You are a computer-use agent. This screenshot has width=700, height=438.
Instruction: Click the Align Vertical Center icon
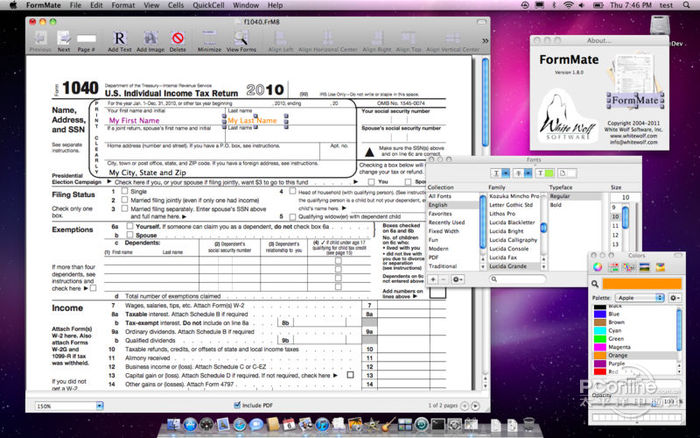pyautogui.click(x=453, y=38)
